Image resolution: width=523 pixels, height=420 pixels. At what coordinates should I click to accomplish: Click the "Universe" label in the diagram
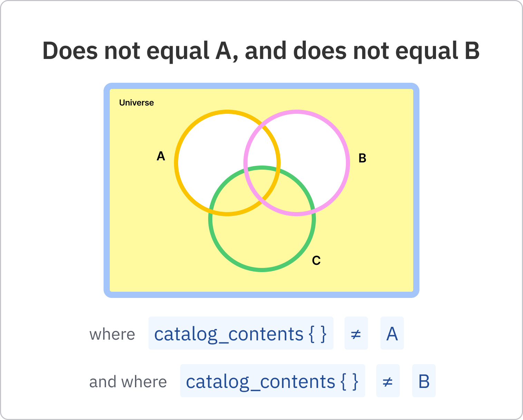136,102
